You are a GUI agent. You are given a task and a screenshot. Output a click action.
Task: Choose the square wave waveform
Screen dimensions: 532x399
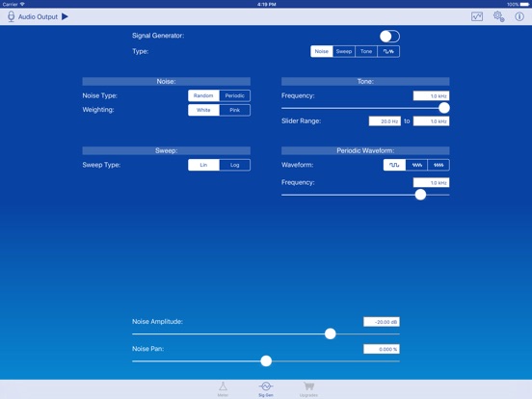click(394, 165)
